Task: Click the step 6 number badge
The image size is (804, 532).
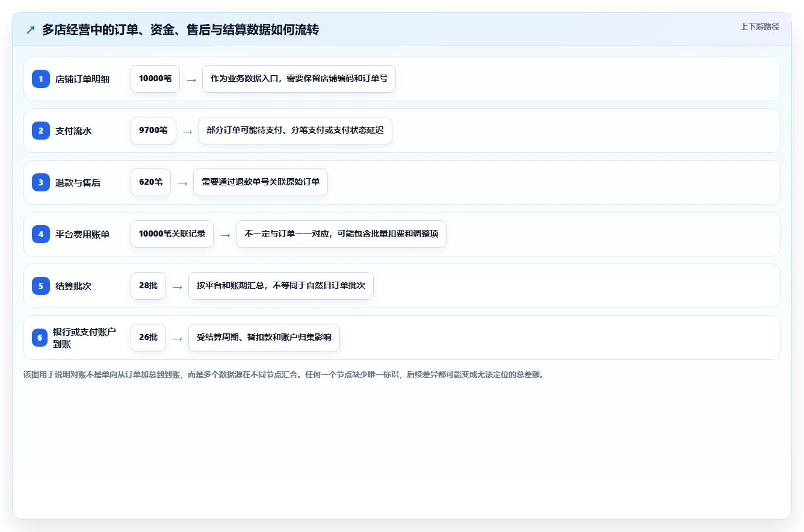Action: click(40, 338)
